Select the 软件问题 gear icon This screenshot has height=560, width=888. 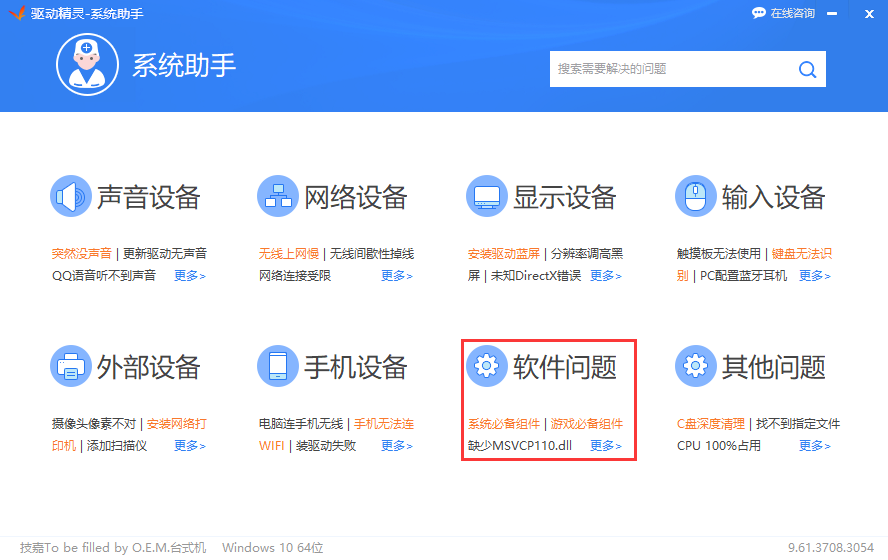(x=487, y=367)
